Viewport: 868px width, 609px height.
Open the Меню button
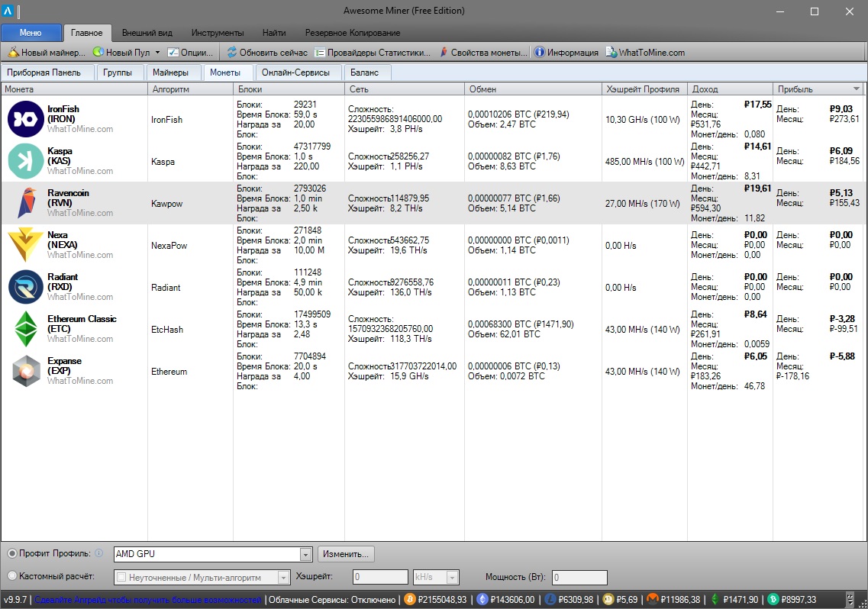(x=31, y=33)
